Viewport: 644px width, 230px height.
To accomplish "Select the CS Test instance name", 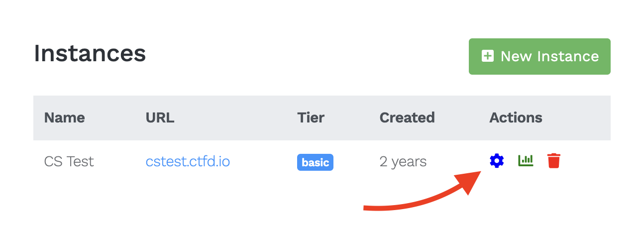I will [69, 161].
